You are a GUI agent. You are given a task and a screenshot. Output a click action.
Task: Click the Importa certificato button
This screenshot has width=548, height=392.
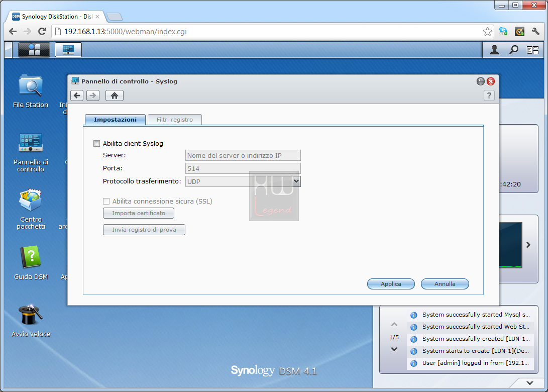point(139,213)
